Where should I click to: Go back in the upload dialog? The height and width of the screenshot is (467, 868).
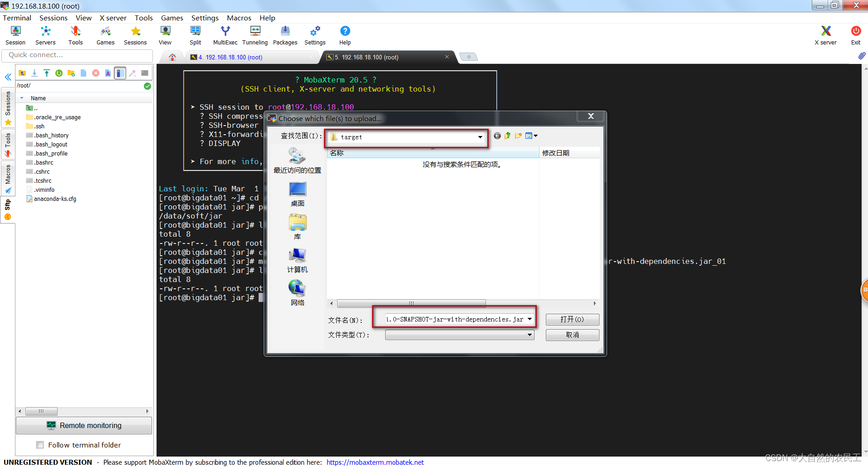pos(497,136)
